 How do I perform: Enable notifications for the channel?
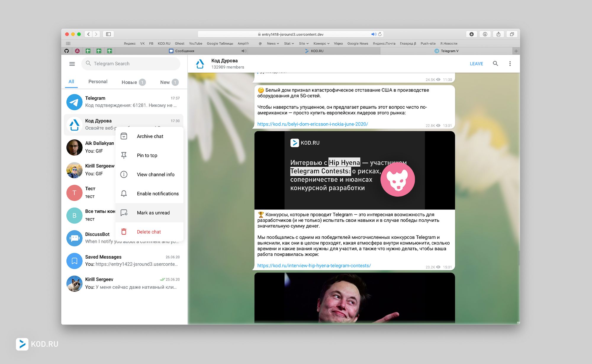pos(157,194)
